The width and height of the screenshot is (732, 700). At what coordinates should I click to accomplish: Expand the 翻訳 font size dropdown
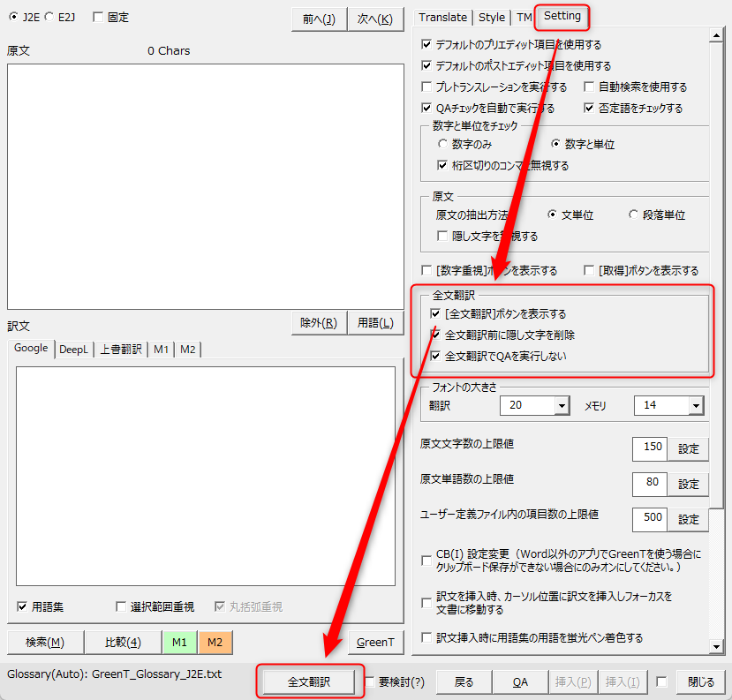[x=562, y=405]
